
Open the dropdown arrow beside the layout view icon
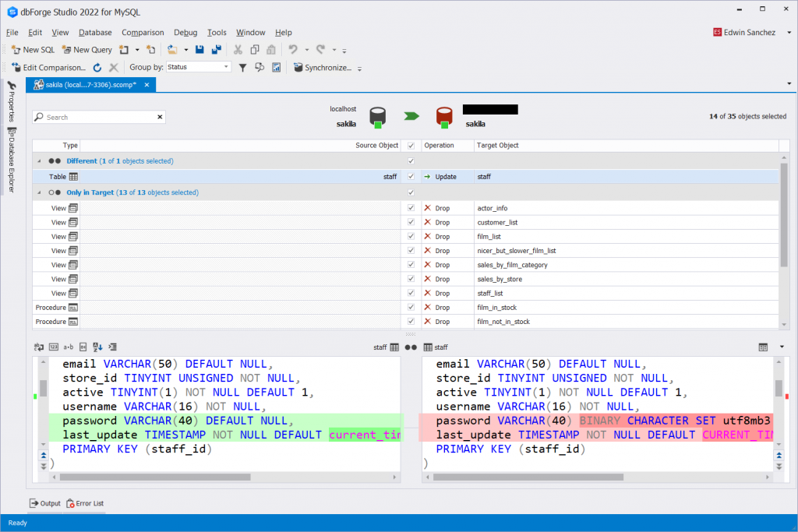(782, 347)
